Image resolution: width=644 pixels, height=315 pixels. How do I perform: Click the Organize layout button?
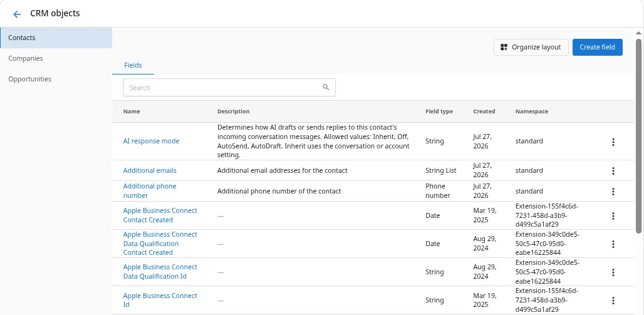[531, 47]
